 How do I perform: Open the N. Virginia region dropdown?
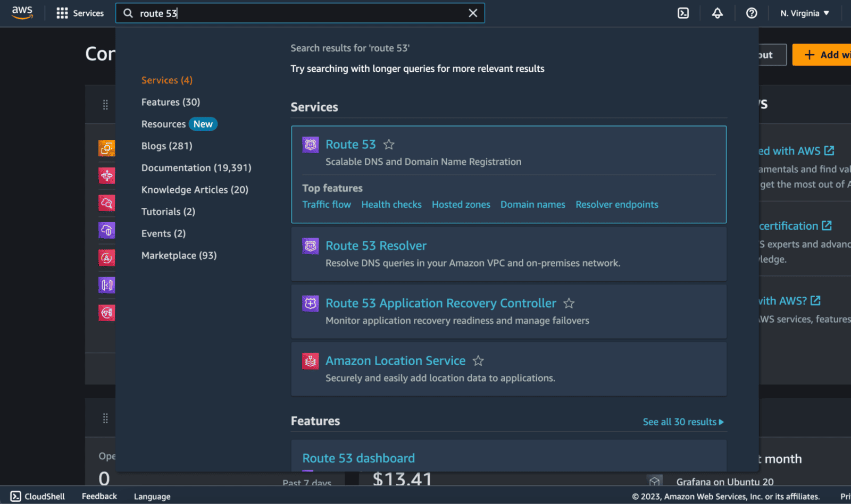[x=804, y=13]
